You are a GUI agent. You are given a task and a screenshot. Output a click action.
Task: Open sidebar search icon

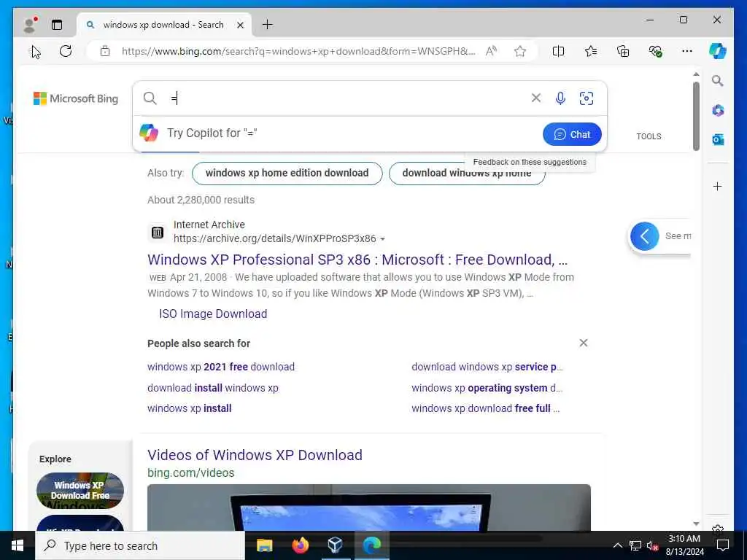(x=718, y=81)
